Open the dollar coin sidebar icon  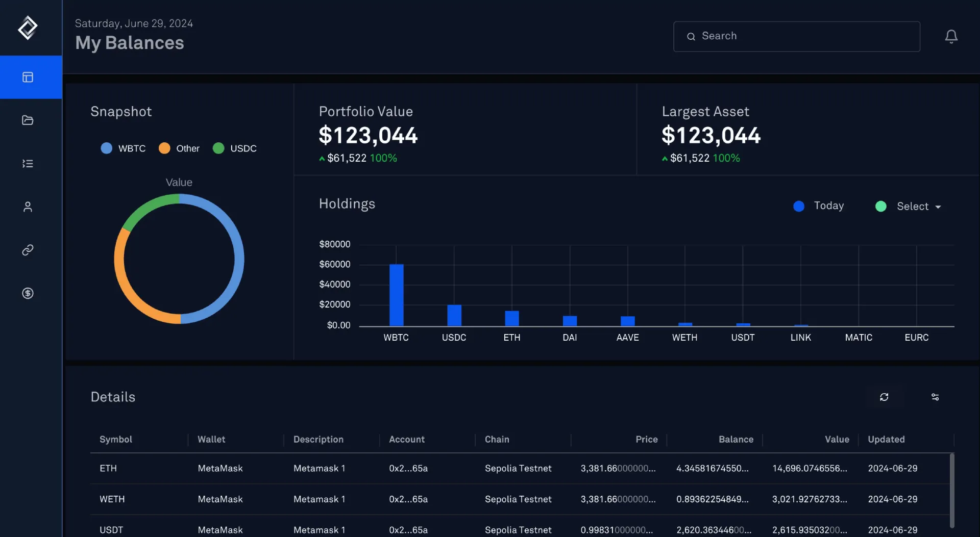[x=28, y=293]
